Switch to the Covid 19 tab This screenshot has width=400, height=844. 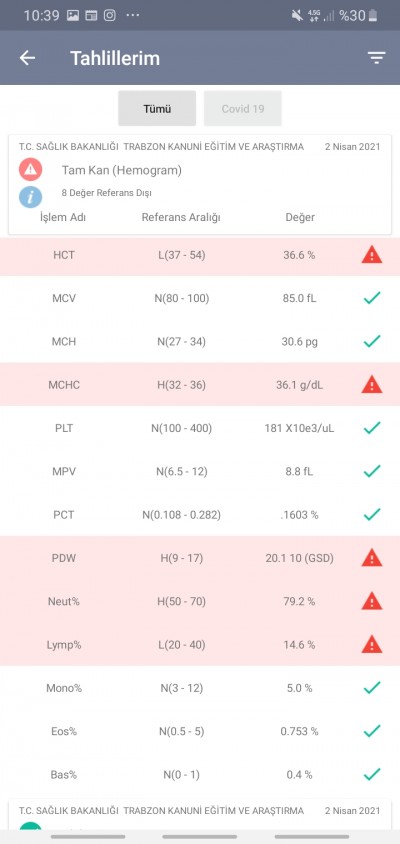coord(243,108)
